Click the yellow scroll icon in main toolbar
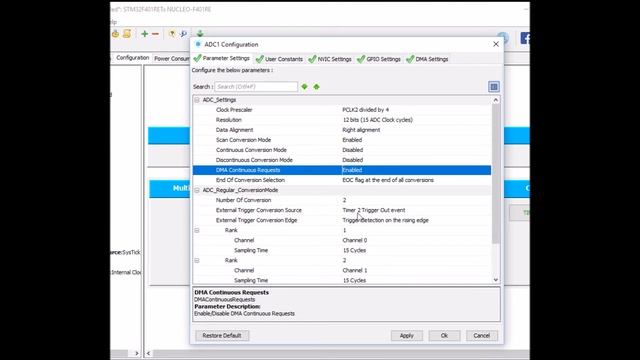Screen dimensions: 640x360 (127, 33)
